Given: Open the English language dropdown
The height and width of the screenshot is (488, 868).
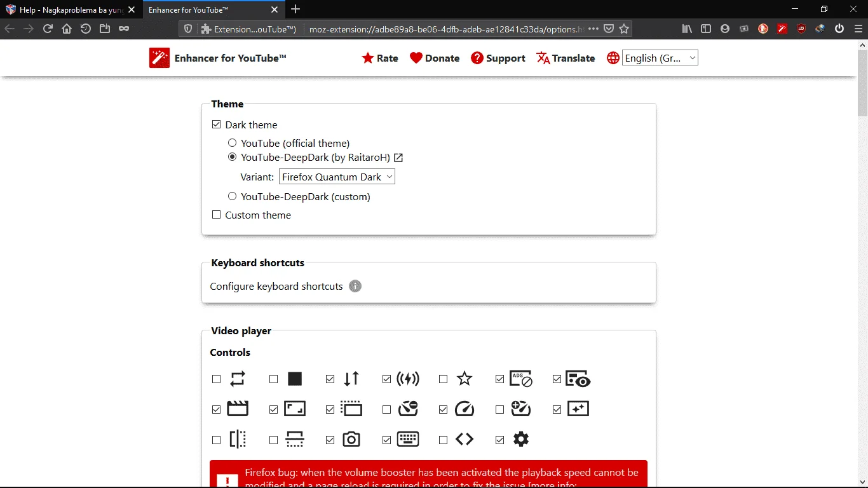Looking at the screenshot, I should click(x=660, y=58).
